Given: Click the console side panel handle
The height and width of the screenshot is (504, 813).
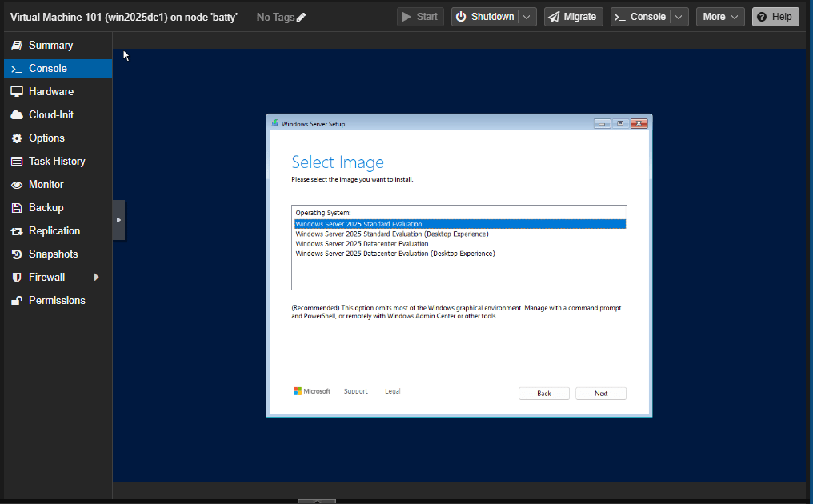Looking at the screenshot, I should click(x=118, y=220).
